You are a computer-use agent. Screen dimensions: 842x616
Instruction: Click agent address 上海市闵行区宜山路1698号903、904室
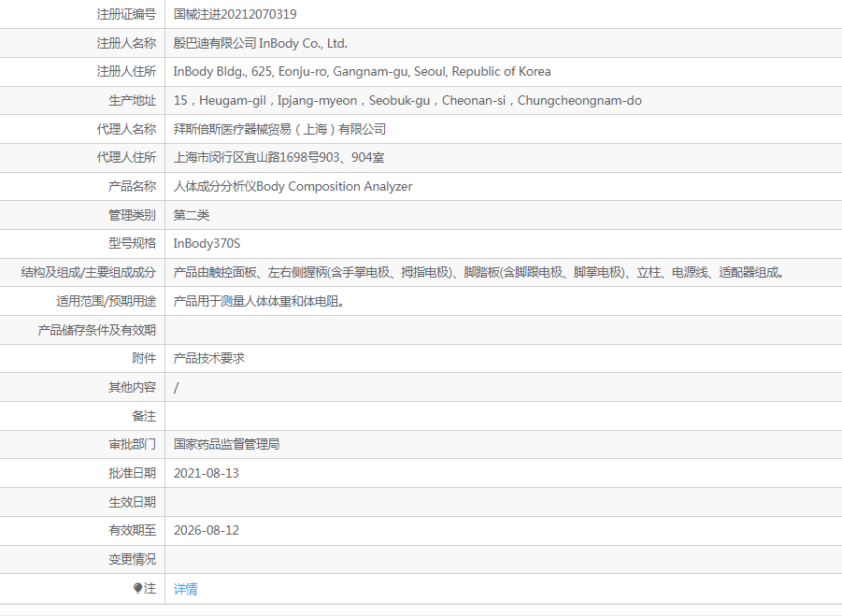coord(278,157)
